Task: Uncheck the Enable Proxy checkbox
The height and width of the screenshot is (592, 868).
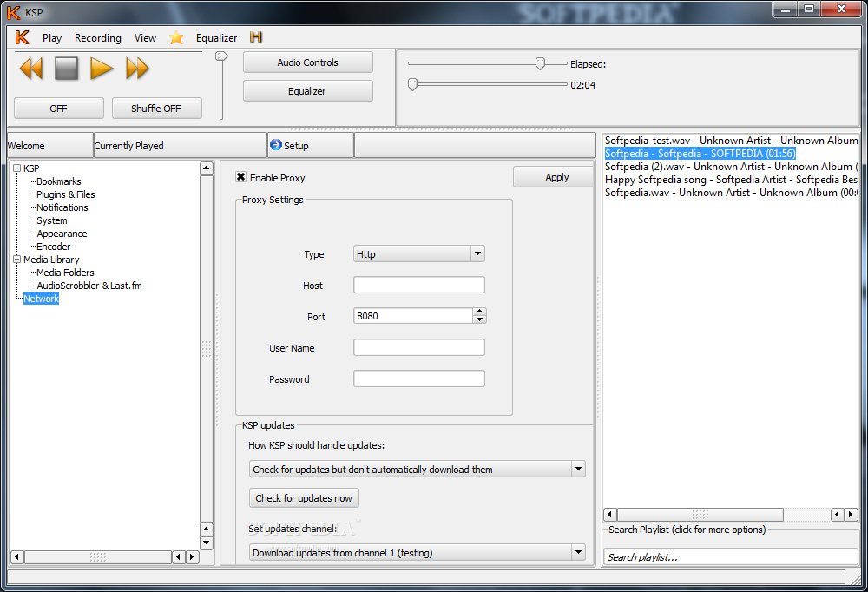Action: (x=240, y=177)
